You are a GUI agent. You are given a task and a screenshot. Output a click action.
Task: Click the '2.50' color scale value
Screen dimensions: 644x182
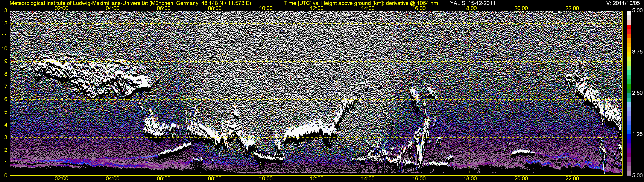(637, 93)
